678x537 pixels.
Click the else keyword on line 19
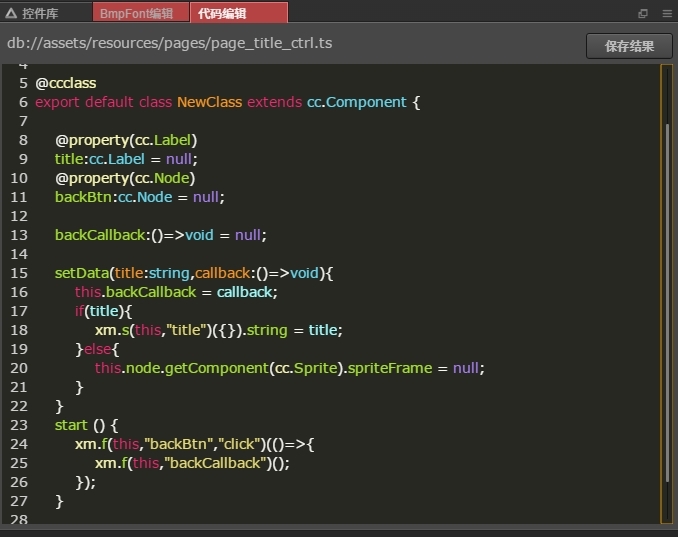pyautogui.click(x=97, y=349)
